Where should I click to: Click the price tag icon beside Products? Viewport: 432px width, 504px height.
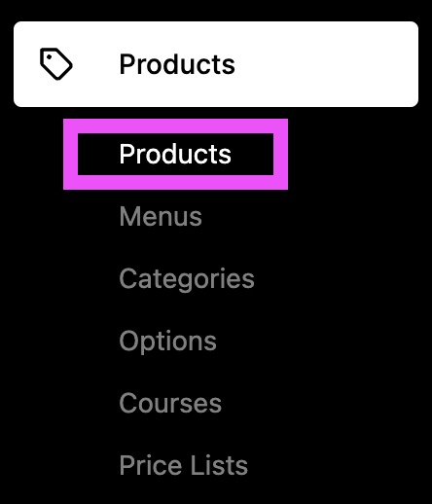(56, 64)
